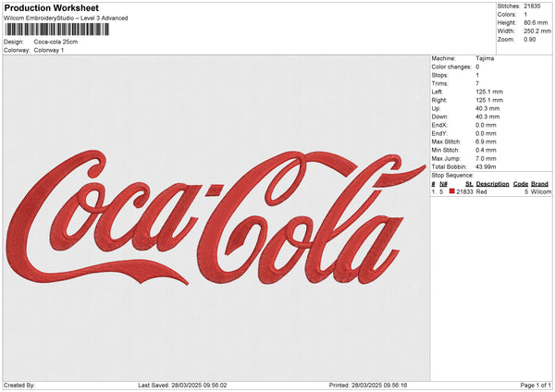Click the 'Color changes:' label
The width and height of the screenshot is (555, 392).
tap(451, 67)
